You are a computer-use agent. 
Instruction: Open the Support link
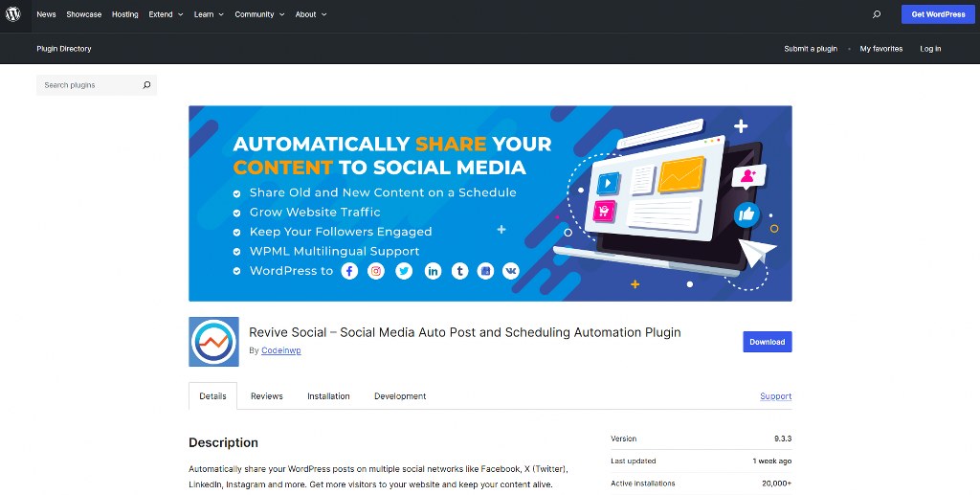tap(775, 396)
